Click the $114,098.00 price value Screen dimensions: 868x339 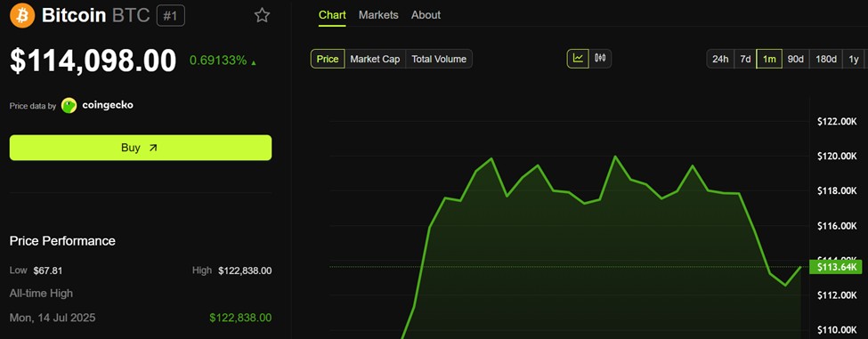(x=93, y=61)
